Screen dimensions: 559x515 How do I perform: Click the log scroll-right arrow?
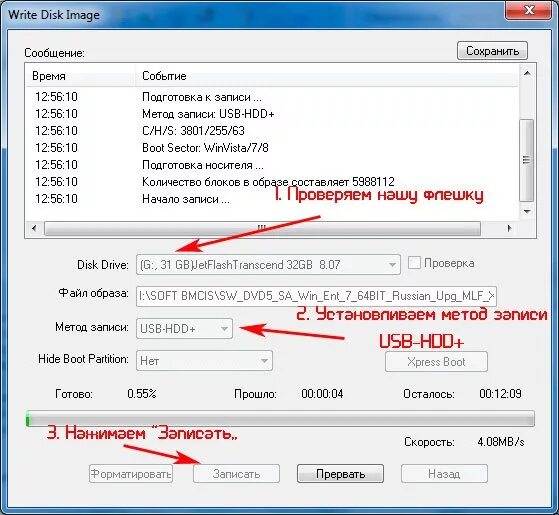pyautogui.click(x=509, y=228)
